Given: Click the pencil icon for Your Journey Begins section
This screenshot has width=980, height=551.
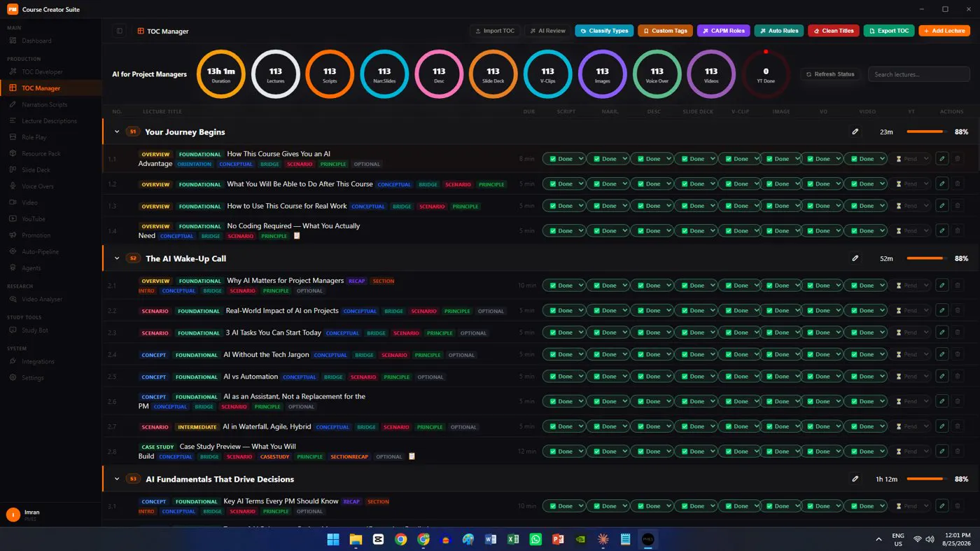Looking at the screenshot, I should [x=855, y=132].
